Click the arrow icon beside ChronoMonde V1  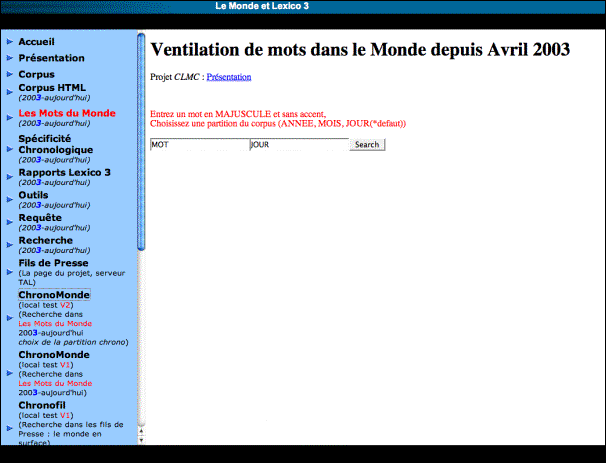10,373
